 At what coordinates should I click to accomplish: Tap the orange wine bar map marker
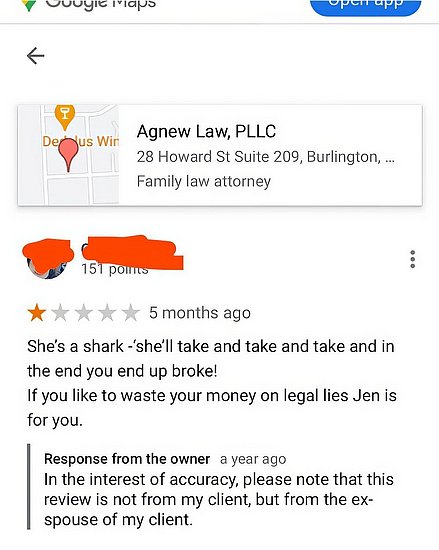click(65, 117)
